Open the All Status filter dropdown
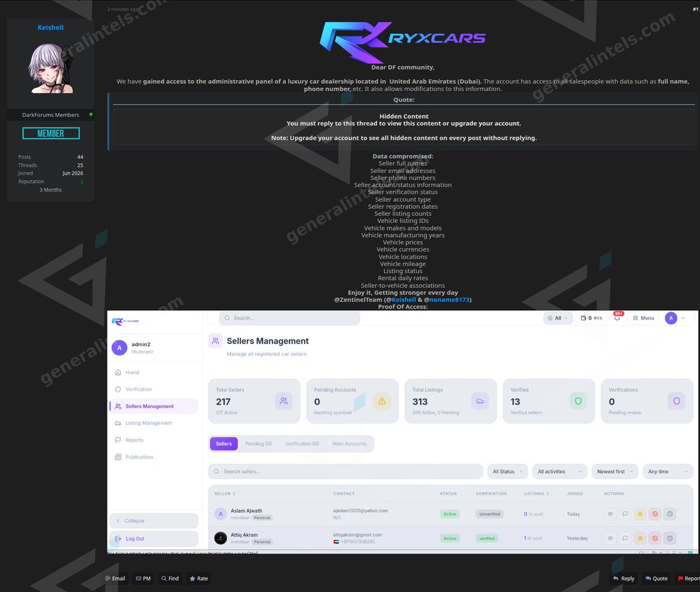 [x=507, y=471]
